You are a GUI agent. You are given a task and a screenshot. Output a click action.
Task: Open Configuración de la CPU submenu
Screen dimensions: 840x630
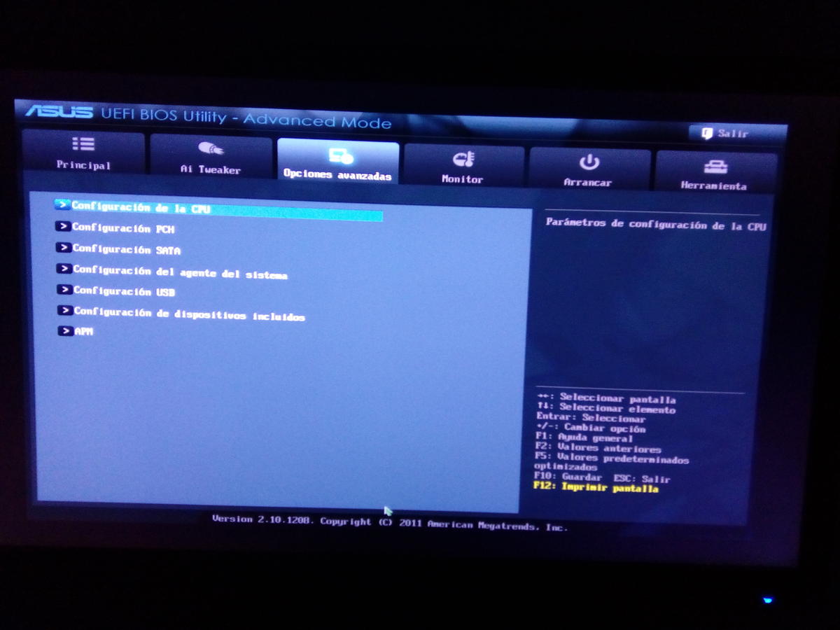coord(218,209)
